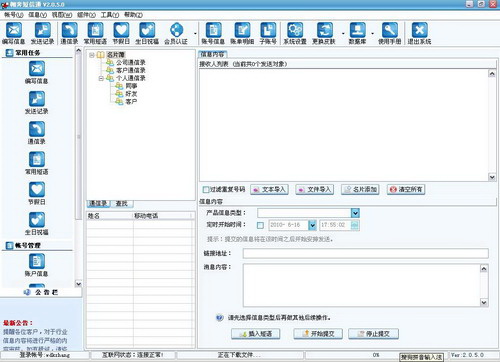Open 子账号 toolbar icon
The height and width of the screenshot is (362, 500).
pyautogui.click(x=268, y=33)
